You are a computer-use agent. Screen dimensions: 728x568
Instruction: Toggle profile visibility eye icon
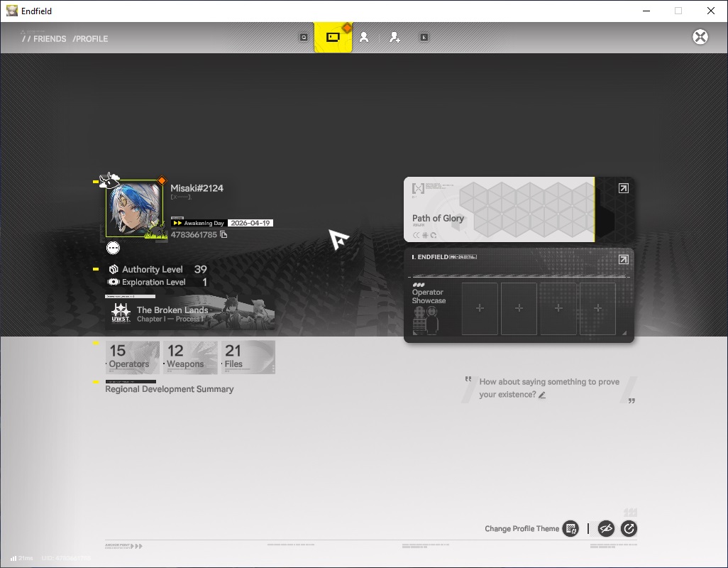point(606,528)
